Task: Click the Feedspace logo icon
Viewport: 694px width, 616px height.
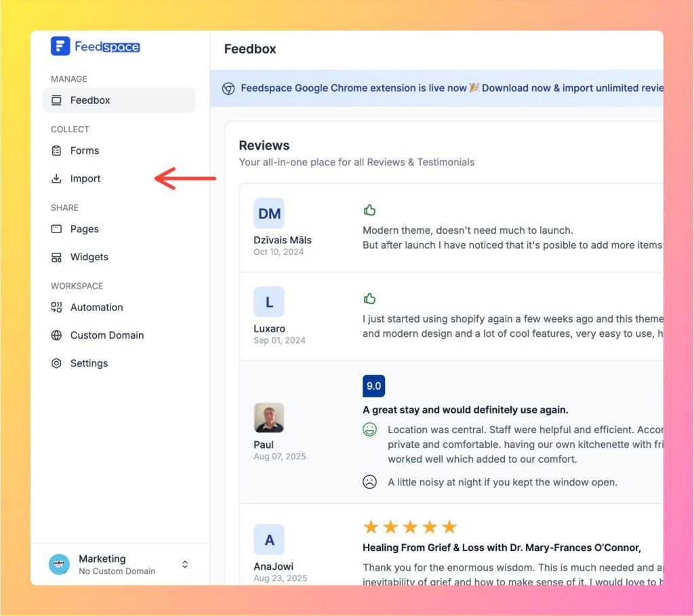Action: coord(60,46)
